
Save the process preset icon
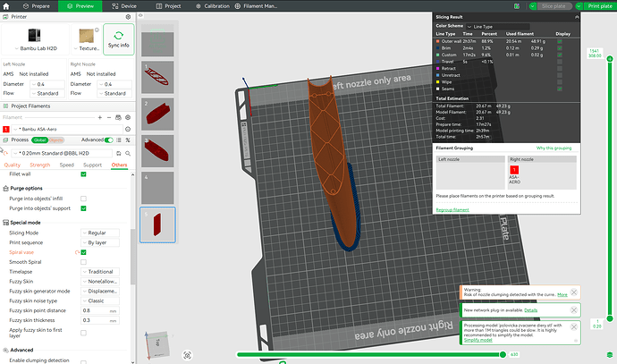tap(118, 154)
